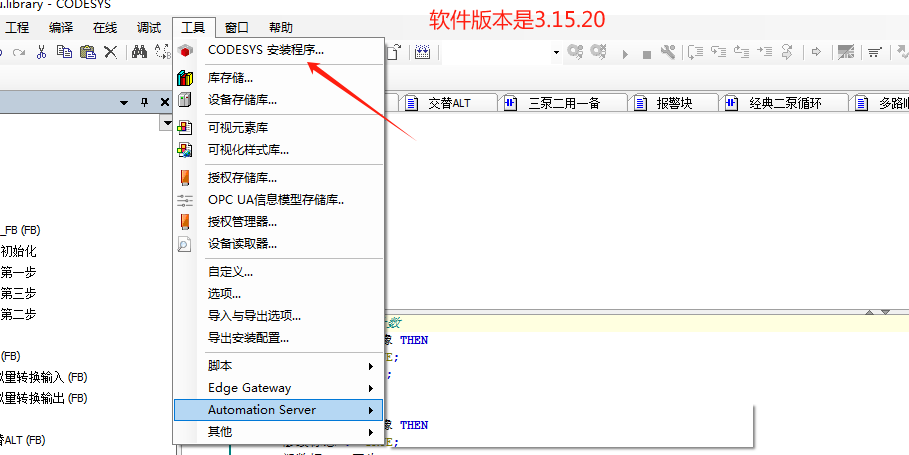Click the shopping cart store icon
This screenshot has height=455, width=909.
pyautogui.click(x=874, y=53)
